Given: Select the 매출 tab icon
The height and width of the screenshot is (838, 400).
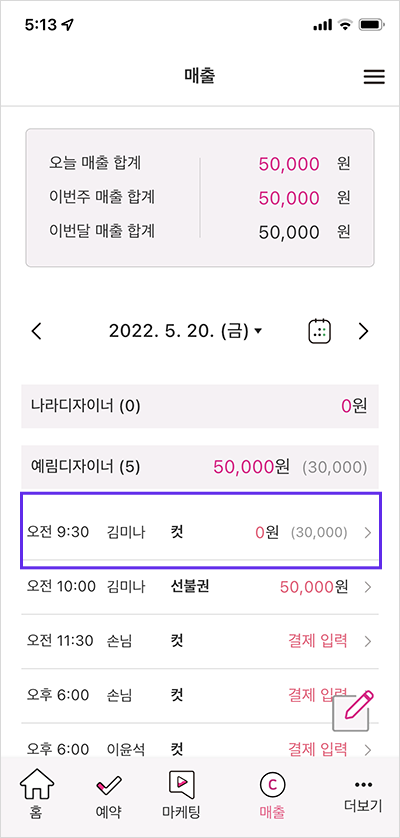Looking at the screenshot, I should click(272, 785).
